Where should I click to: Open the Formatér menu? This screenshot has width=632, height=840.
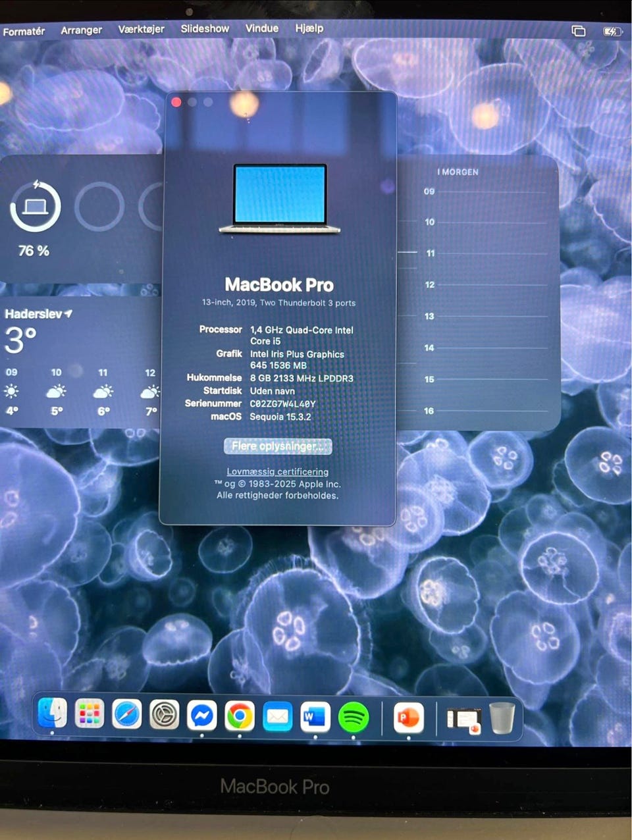point(24,31)
